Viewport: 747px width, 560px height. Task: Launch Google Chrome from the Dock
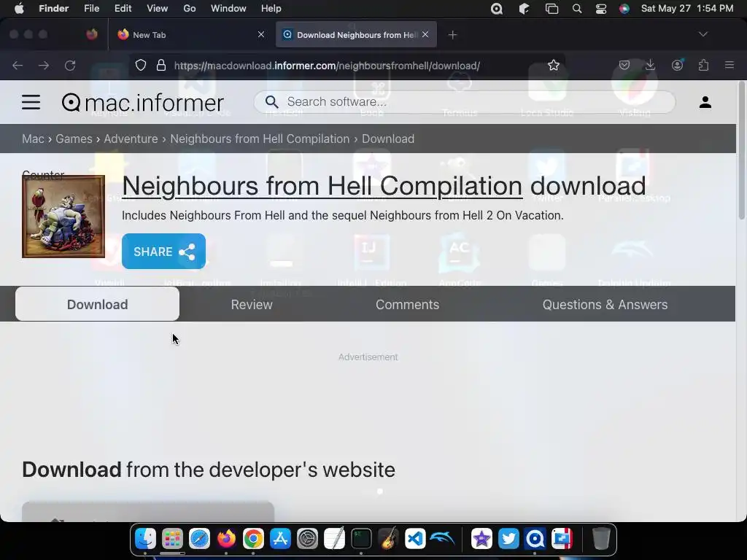click(x=253, y=539)
